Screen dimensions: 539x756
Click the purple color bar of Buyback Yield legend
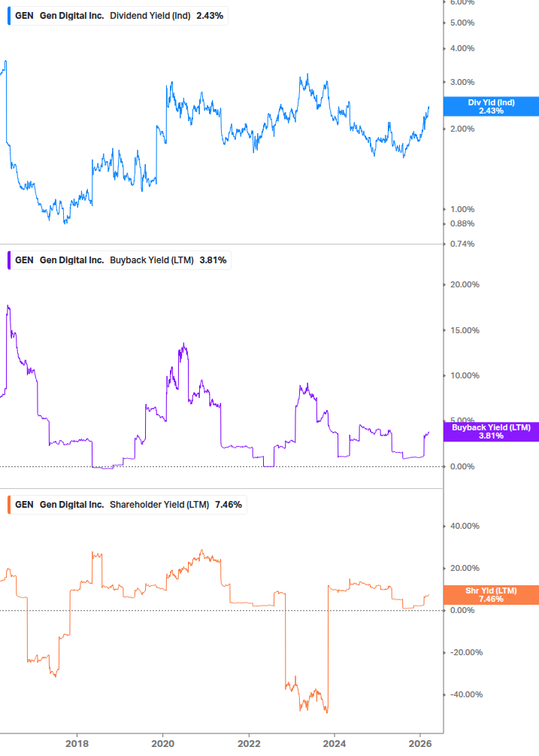pyautogui.click(x=9, y=260)
